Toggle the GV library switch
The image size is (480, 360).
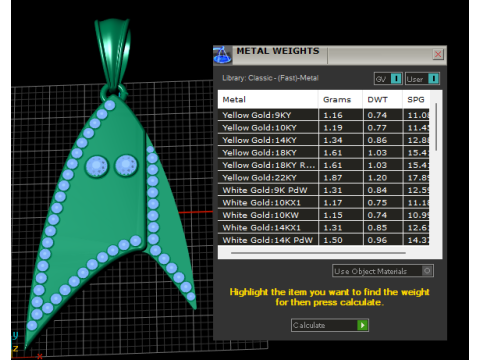[x=388, y=79]
